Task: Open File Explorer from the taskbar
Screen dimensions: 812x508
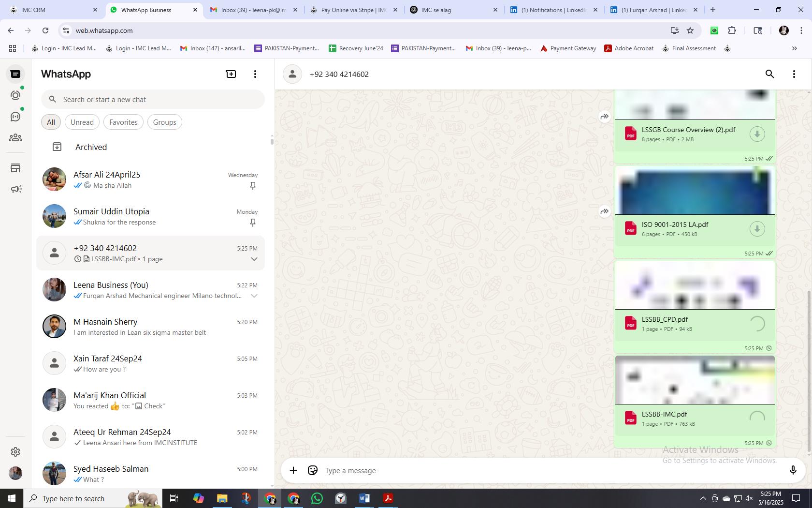Action: 222,498
